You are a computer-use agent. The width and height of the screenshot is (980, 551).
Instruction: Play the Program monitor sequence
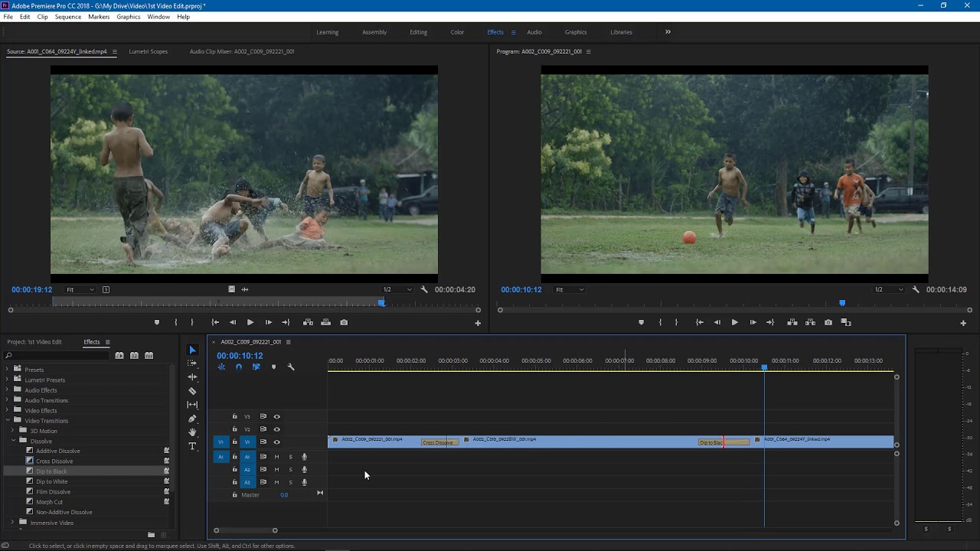click(x=734, y=322)
